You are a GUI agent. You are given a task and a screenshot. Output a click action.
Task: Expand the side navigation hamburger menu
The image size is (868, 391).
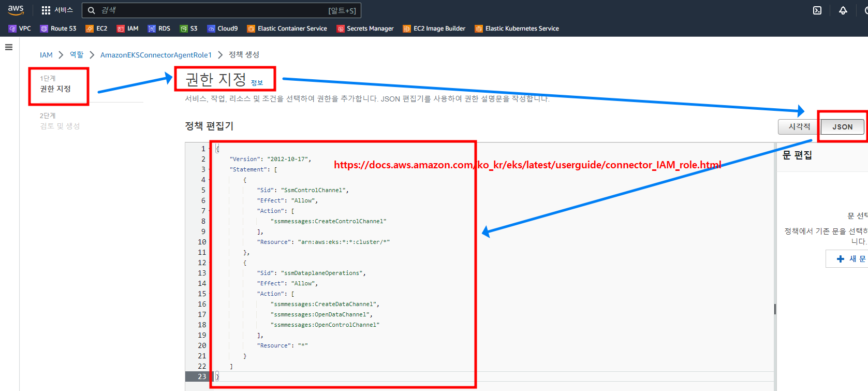pyautogui.click(x=9, y=47)
